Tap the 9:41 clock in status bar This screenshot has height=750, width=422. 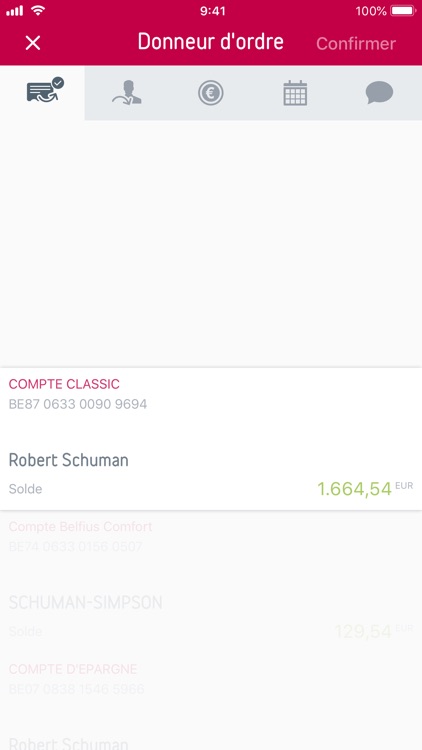pos(212,11)
